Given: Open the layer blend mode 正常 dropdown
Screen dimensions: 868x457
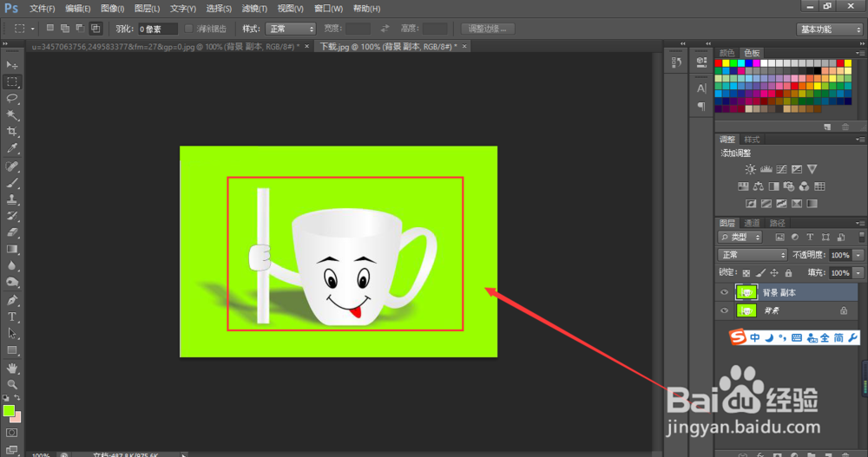Looking at the screenshot, I should pos(753,255).
